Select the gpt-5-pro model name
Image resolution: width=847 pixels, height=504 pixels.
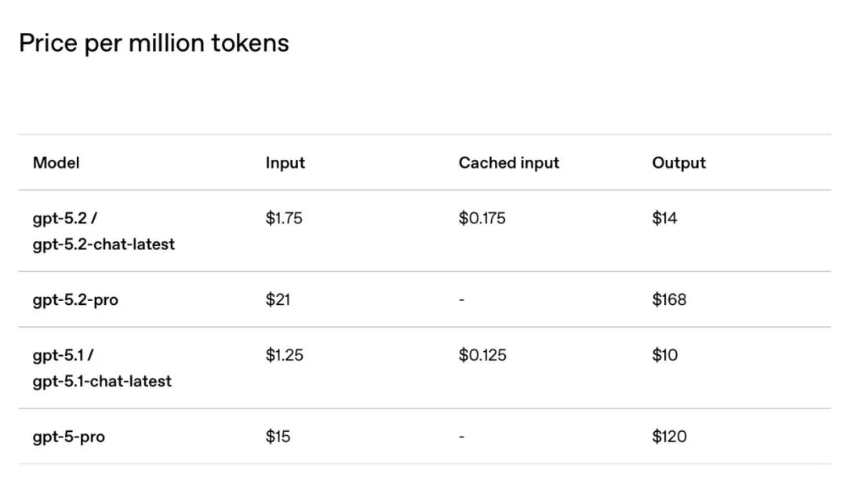pyautogui.click(x=68, y=437)
